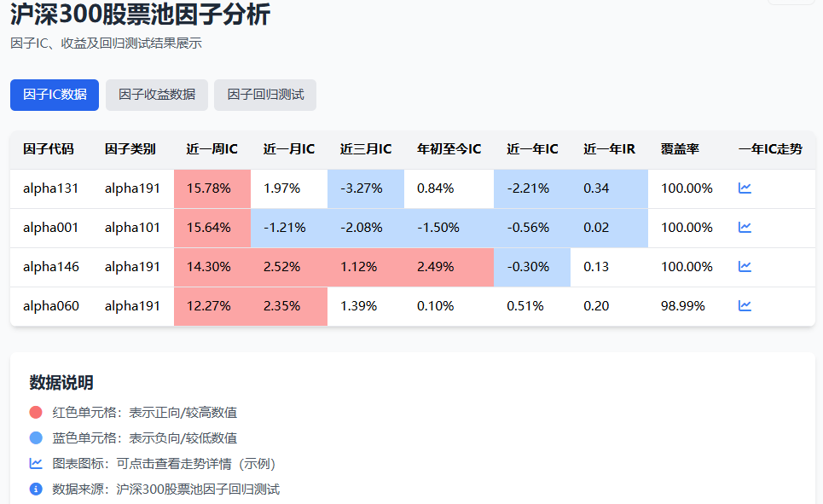Click the 近一周IC column header
The height and width of the screenshot is (504, 823).
[x=211, y=148]
